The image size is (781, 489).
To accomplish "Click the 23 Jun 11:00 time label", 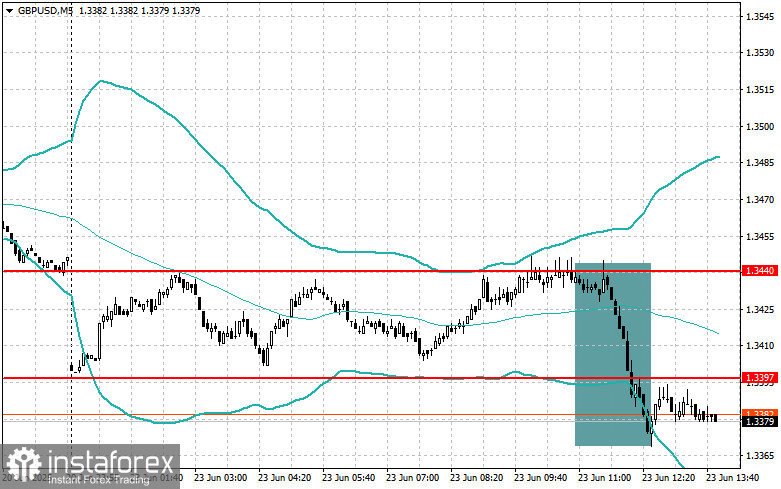I will click(x=605, y=478).
